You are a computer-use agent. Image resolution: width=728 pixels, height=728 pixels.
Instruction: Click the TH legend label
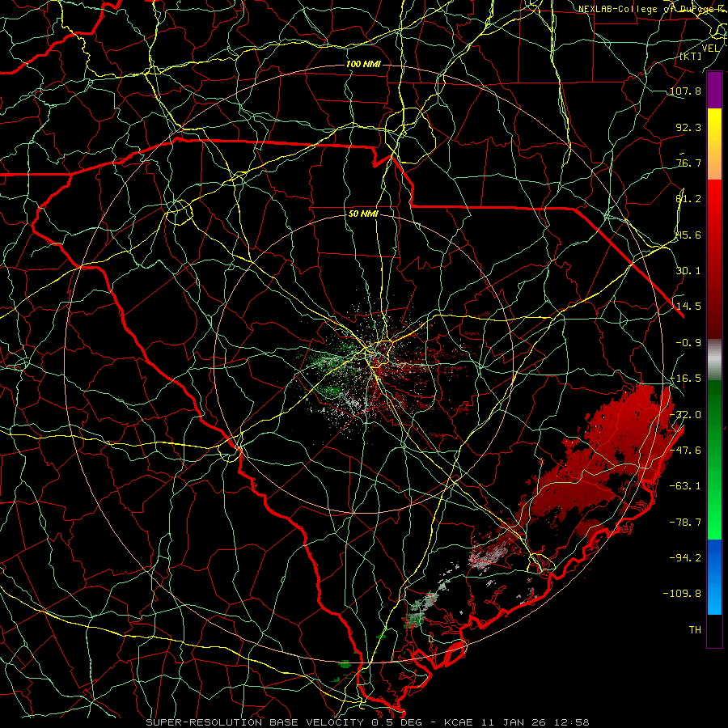coord(695,630)
